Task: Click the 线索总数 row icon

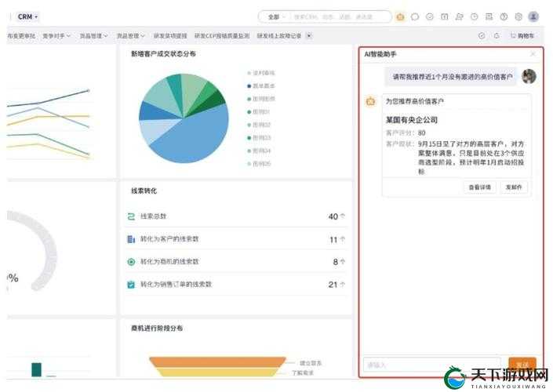Action: pos(131,216)
